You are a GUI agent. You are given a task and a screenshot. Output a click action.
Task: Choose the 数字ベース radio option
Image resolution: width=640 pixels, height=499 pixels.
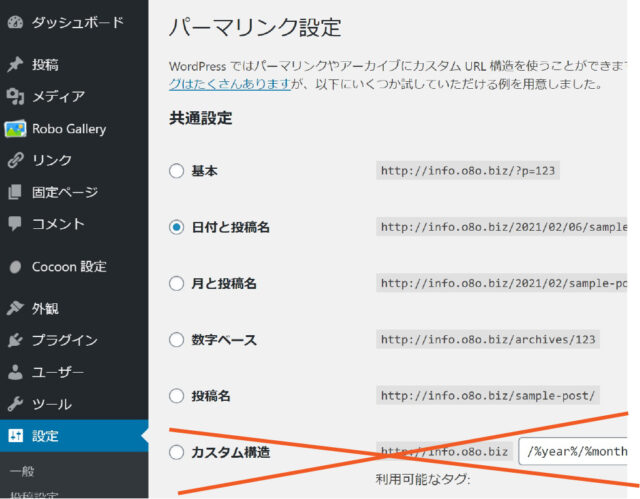click(x=177, y=340)
